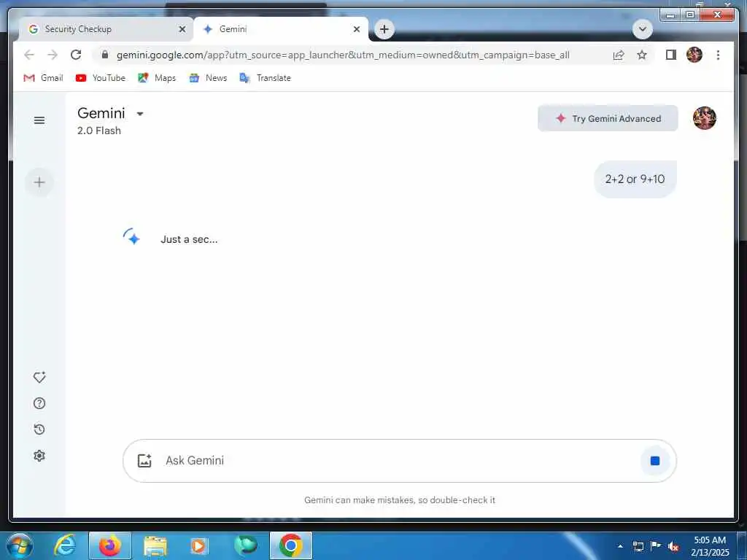
Task: Open Chrome three-dot menu
Action: (x=718, y=55)
